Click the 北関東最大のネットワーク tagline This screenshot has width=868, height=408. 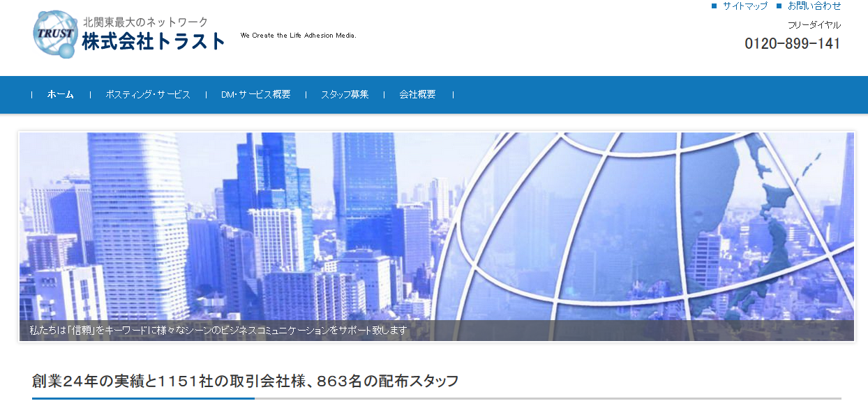point(145,22)
